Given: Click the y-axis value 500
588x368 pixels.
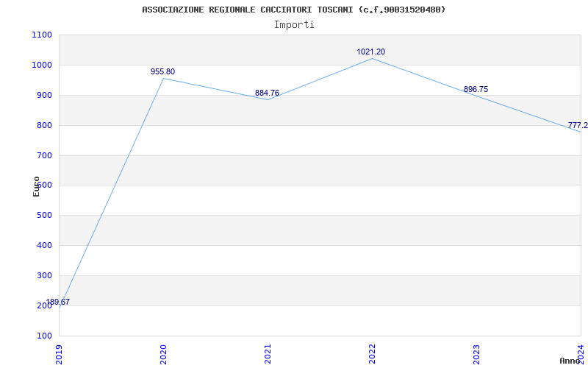Looking at the screenshot, I should 44,215.
